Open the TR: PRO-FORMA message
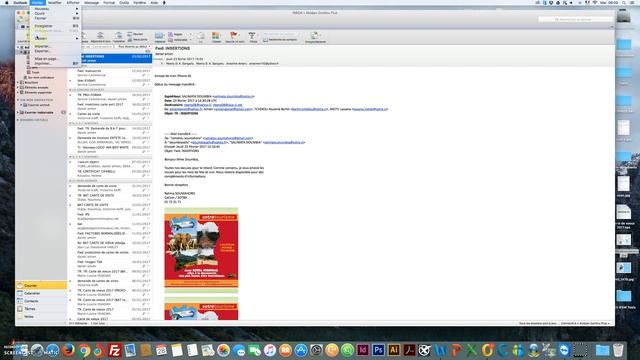 point(110,97)
